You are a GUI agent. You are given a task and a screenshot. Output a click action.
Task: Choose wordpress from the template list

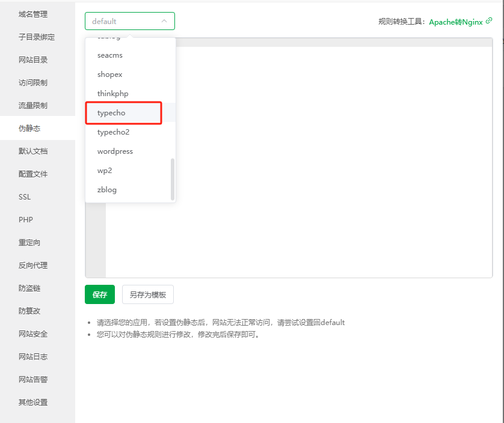click(x=115, y=151)
